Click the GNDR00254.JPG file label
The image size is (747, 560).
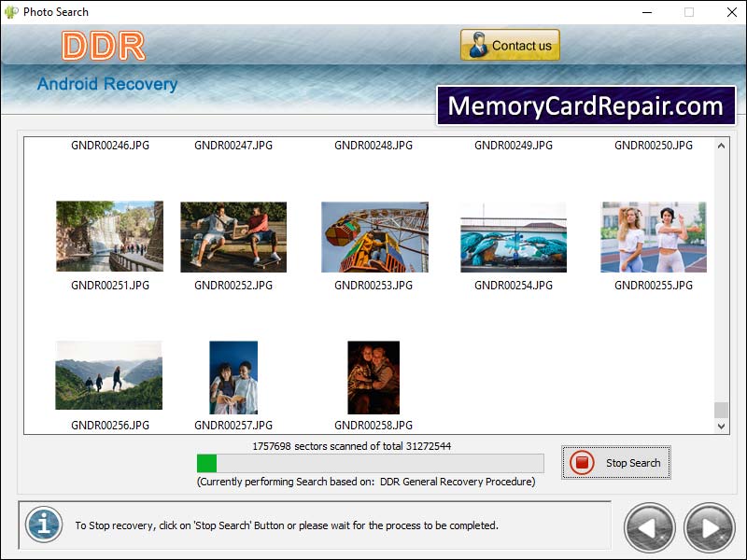click(514, 286)
